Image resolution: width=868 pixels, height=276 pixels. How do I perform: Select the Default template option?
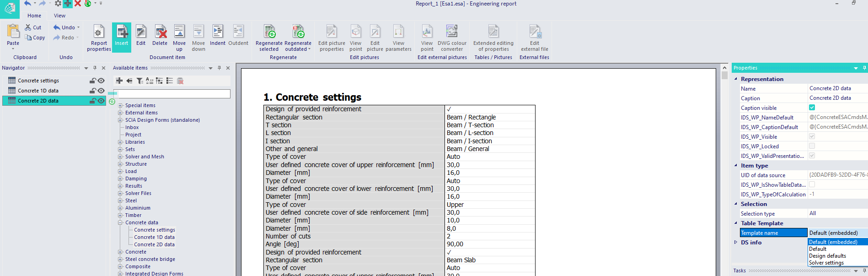[x=838, y=249]
